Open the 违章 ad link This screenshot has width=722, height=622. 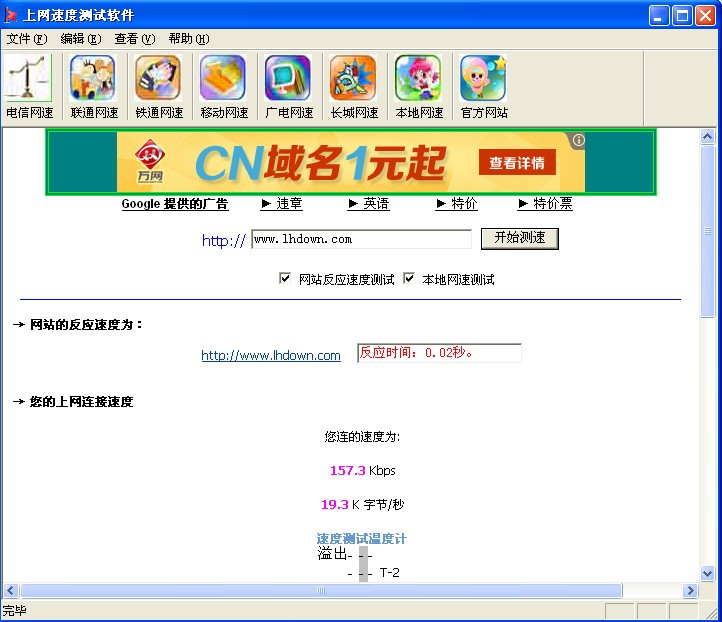282,204
